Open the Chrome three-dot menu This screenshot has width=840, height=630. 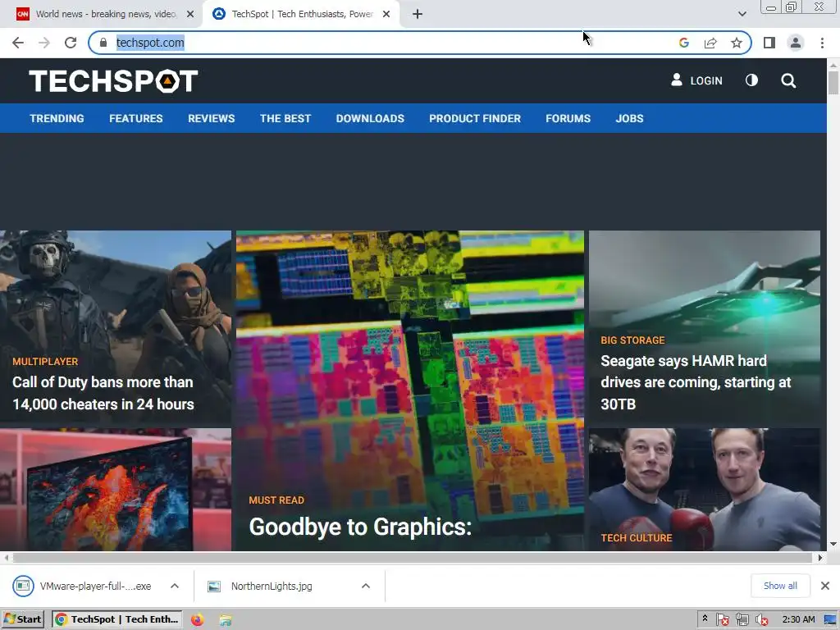[822, 43]
